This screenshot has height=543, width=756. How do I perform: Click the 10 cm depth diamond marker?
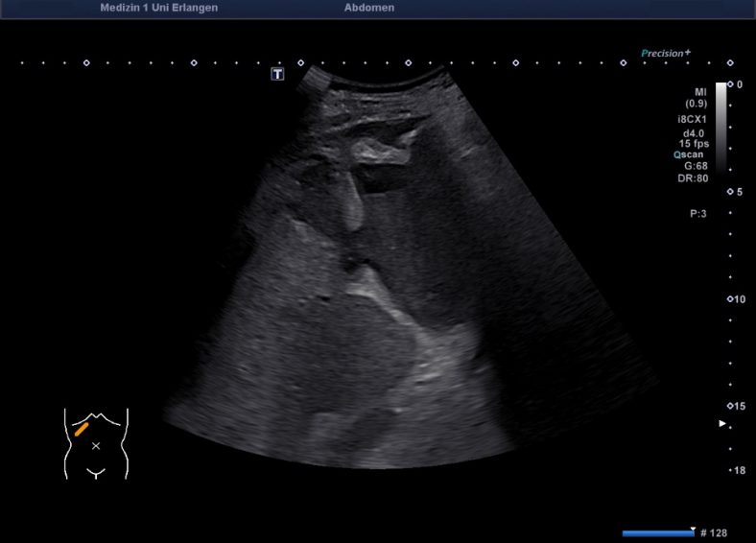point(730,299)
